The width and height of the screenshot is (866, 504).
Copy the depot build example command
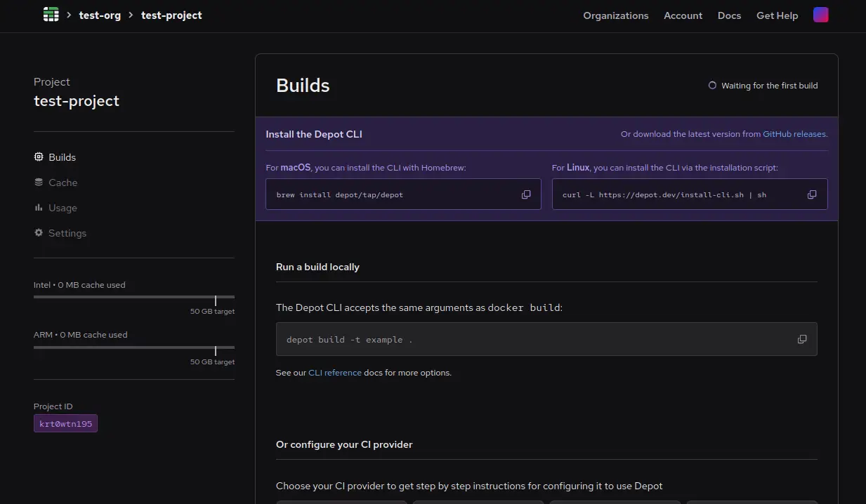pyautogui.click(x=802, y=339)
